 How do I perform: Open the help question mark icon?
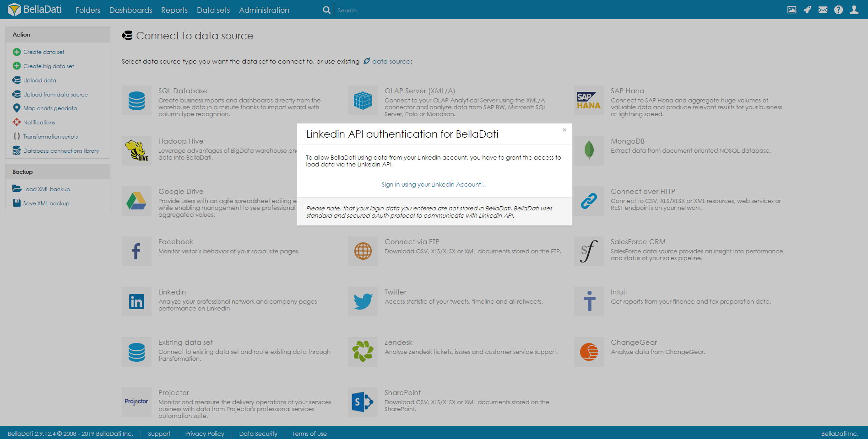[x=838, y=10]
